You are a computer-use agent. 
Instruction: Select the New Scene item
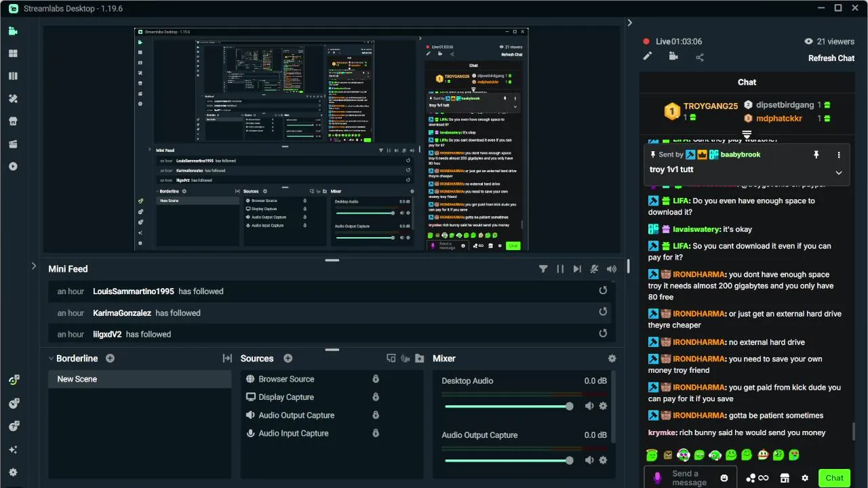pos(140,379)
